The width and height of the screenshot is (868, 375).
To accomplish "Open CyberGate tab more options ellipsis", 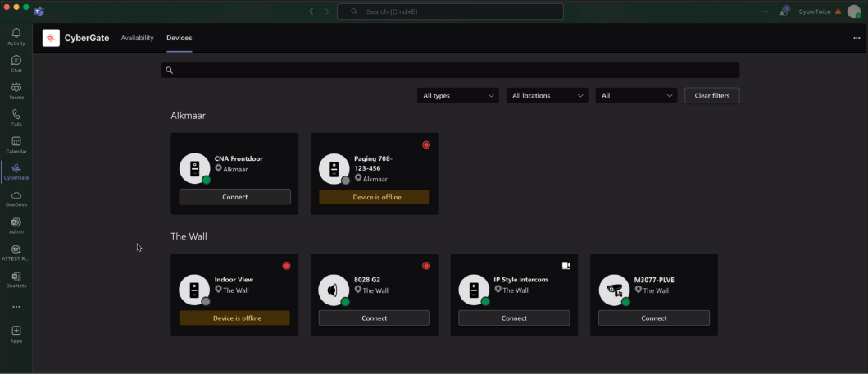I will (857, 38).
